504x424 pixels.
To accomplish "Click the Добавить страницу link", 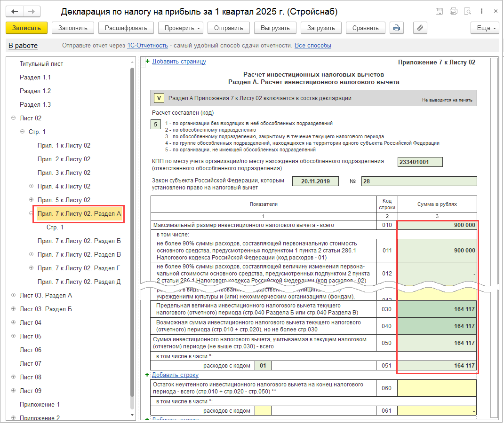I will (x=179, y=62).
